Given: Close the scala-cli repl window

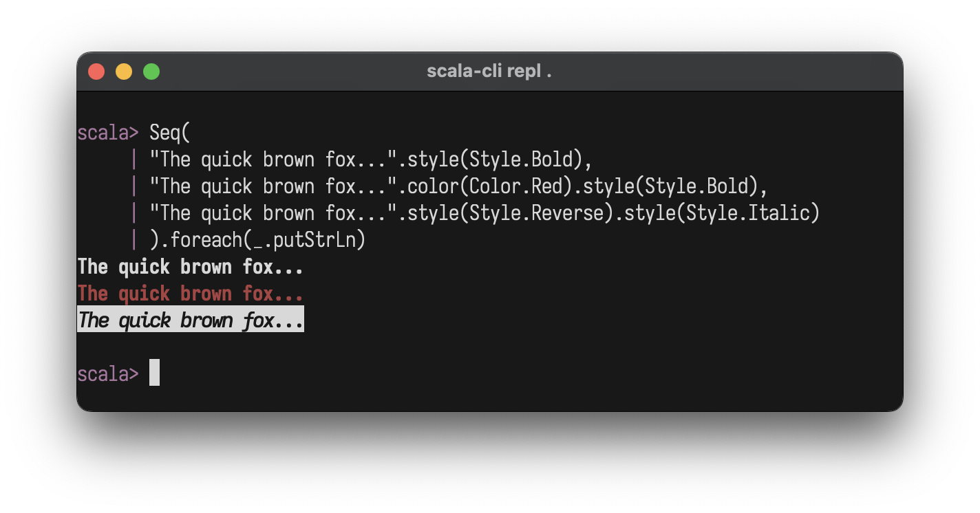Looking at the screenshot, I should (96, 72).
